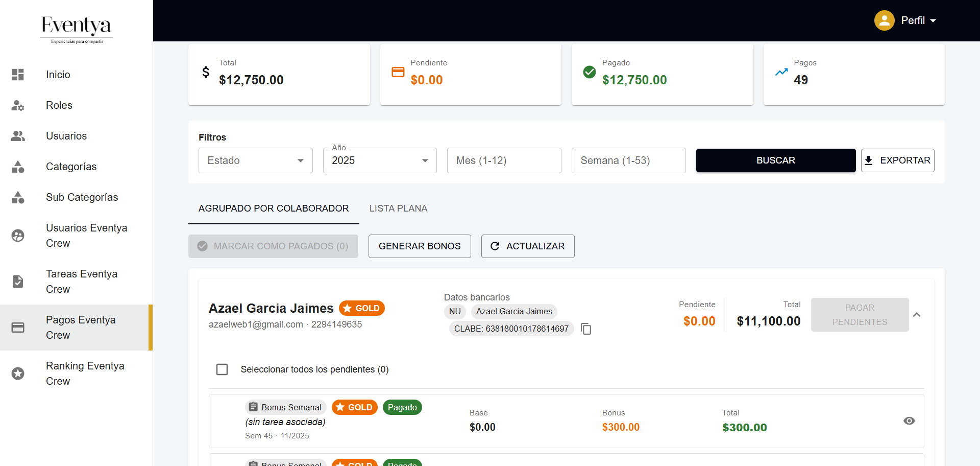Select the Agrupado por Colaborador tab
Screen dimensions: 980x466
[274, 208]
